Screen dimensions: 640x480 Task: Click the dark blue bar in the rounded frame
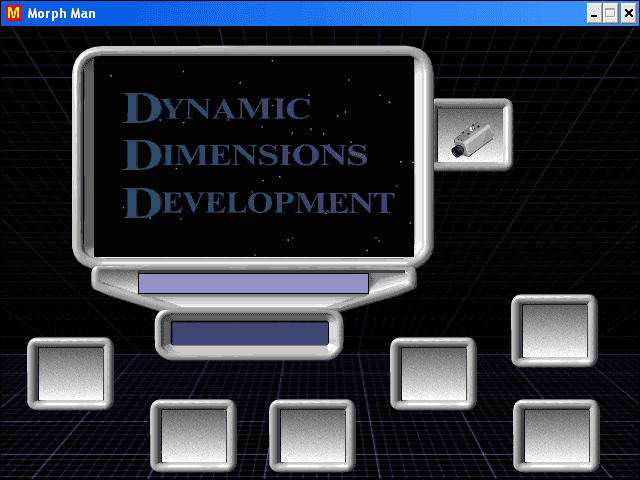tap(250, 333)
